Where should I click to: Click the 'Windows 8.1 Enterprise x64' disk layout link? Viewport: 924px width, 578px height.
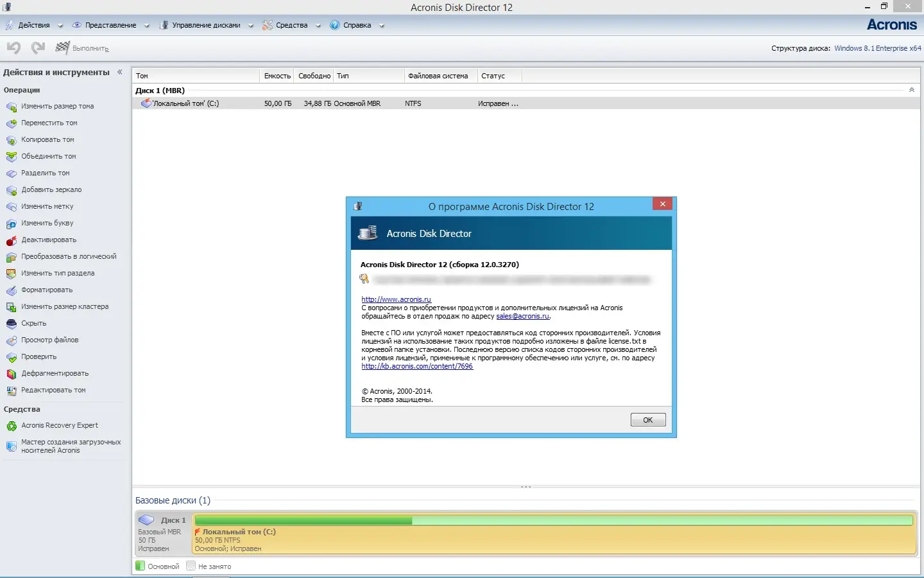pyautogui.click(x=878, y=48)
